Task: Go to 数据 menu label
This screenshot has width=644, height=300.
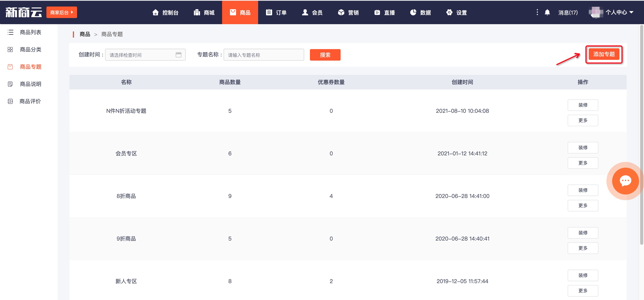Action: (425, 12)
